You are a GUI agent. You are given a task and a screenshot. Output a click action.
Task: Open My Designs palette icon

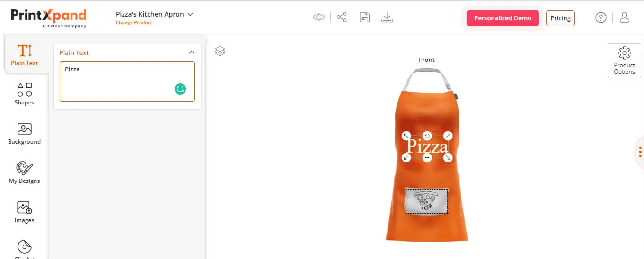24,173
